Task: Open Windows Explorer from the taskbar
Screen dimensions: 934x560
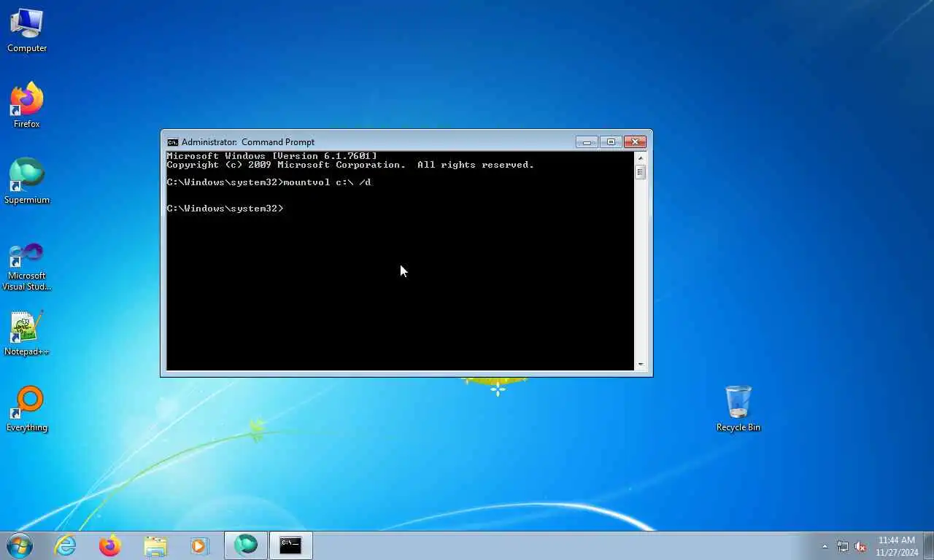Action: (155, 545)
